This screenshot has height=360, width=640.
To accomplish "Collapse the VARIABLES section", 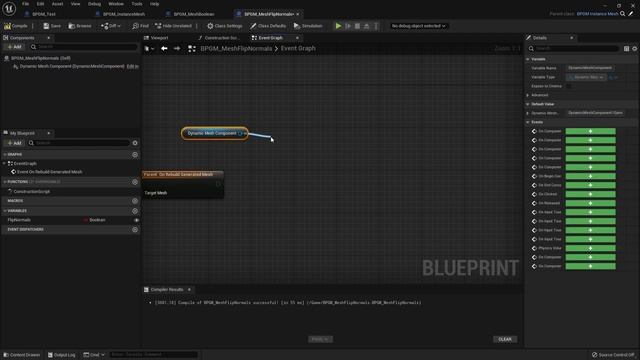I will tap(5, 211).
